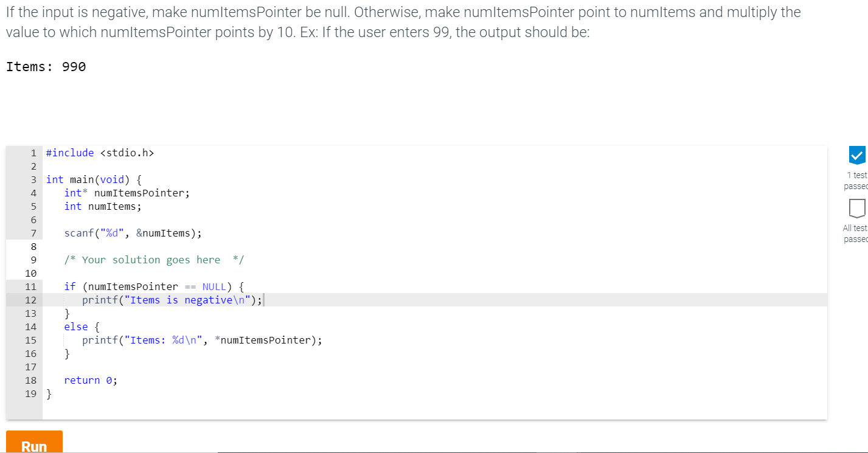Click the 'int* numItemsPointer;' declaration

127,193
